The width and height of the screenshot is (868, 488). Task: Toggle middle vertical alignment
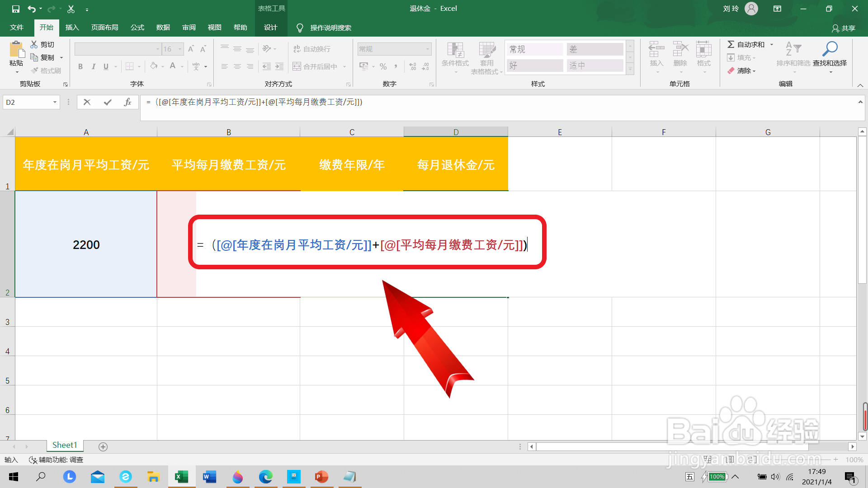pyautogui.click(x=237, y=49)
